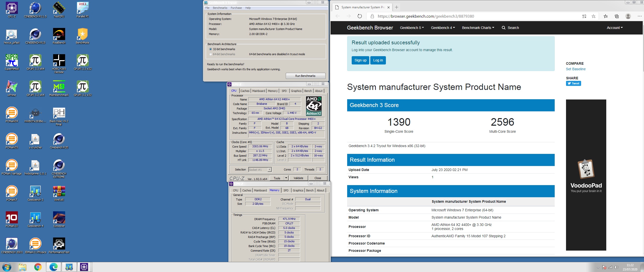Launch RealBench shortcut

point(59,36)
